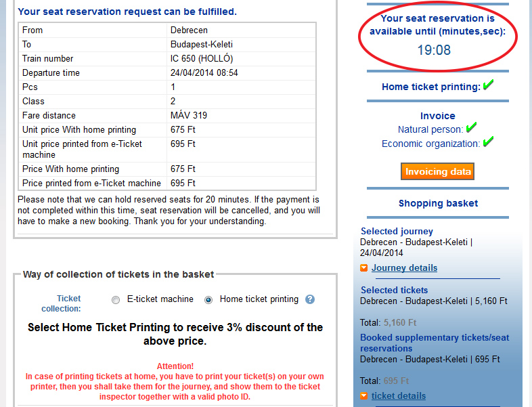The width and height of the screenshot is (532, 407).
Task: Click orange arrow icon beside Journey details
Action: [x=363, y=267]
